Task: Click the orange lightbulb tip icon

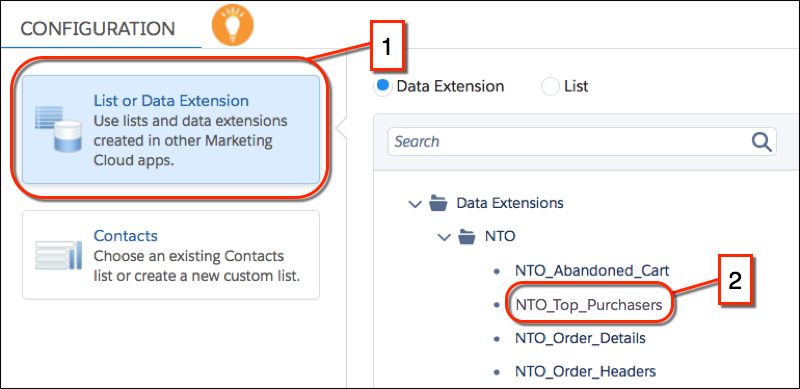Action: (233, 25)
